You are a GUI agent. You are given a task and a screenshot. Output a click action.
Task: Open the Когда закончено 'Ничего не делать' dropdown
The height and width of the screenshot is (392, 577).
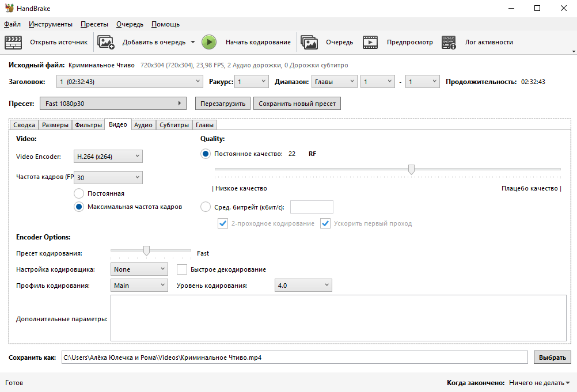(x=540, y=383)
